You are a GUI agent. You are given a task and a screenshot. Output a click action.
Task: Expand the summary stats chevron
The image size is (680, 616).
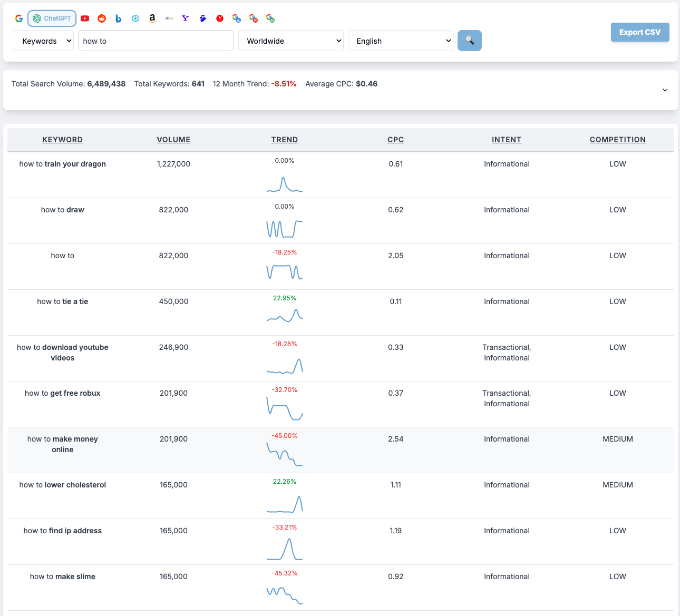pos(665,90)
